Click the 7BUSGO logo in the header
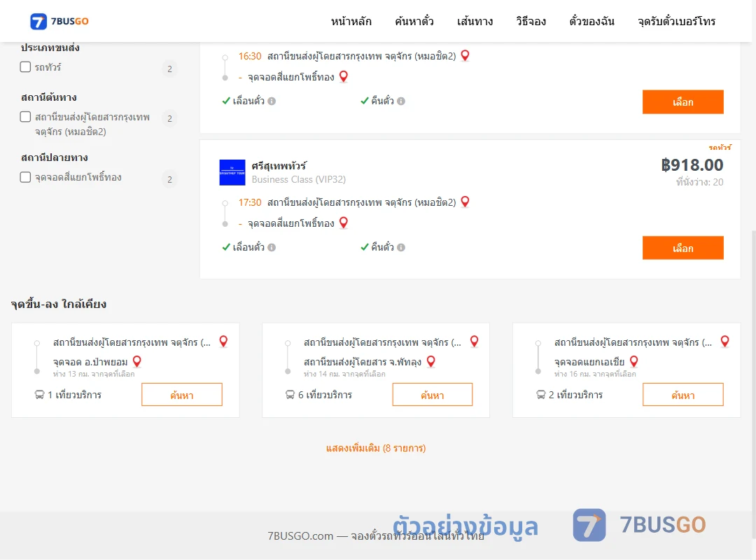The height and width of the screenshot is (560, 756). click(59, 21)
